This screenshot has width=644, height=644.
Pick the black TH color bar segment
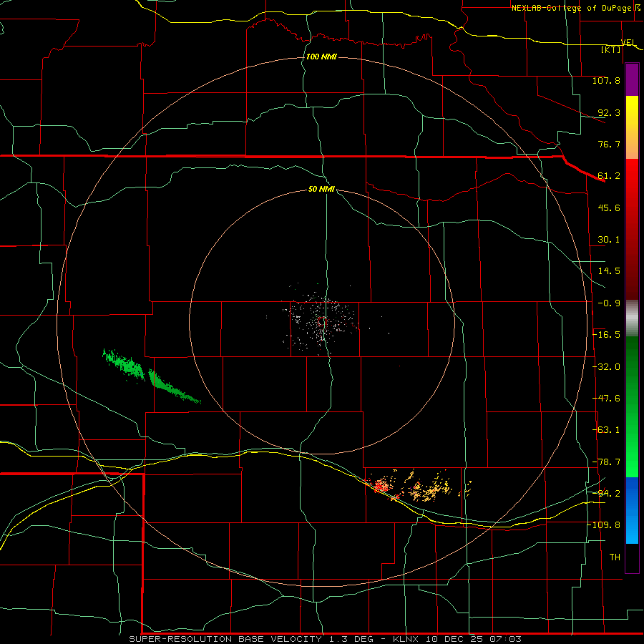click(632, 557)
